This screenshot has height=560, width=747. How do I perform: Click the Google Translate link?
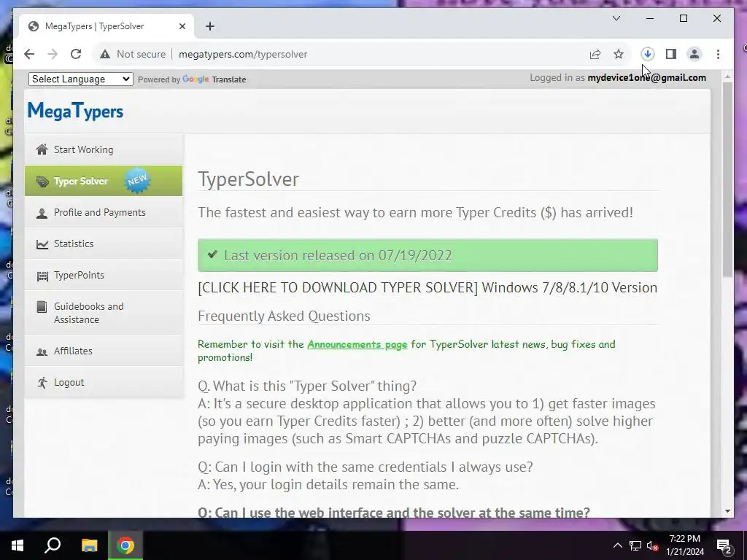[214, 79]
